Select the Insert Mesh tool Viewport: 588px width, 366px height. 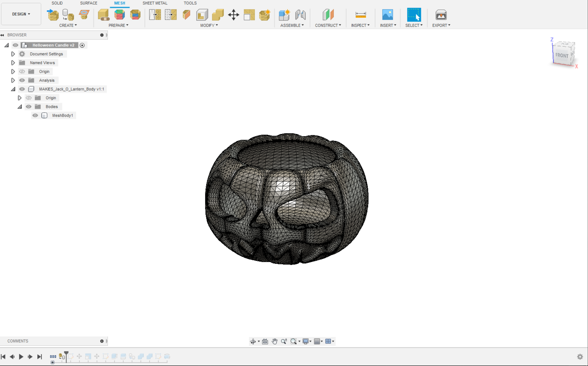[x=53, y=15]
